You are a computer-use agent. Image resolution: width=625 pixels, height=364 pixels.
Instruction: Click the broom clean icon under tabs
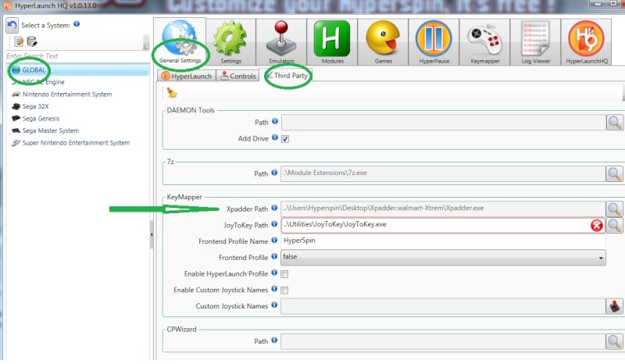[x=171, y=92]
